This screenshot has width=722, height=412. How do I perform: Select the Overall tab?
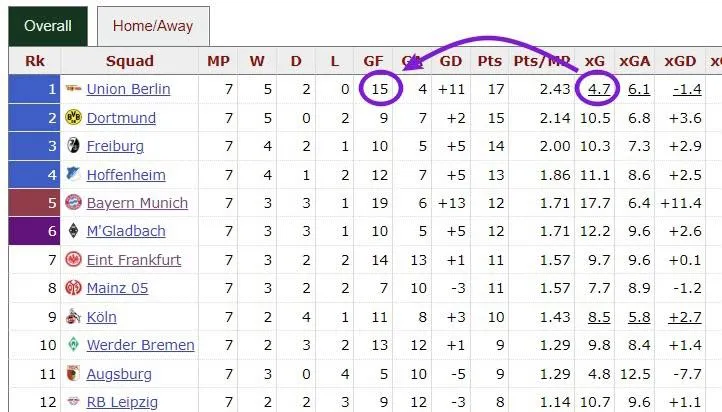48,26
